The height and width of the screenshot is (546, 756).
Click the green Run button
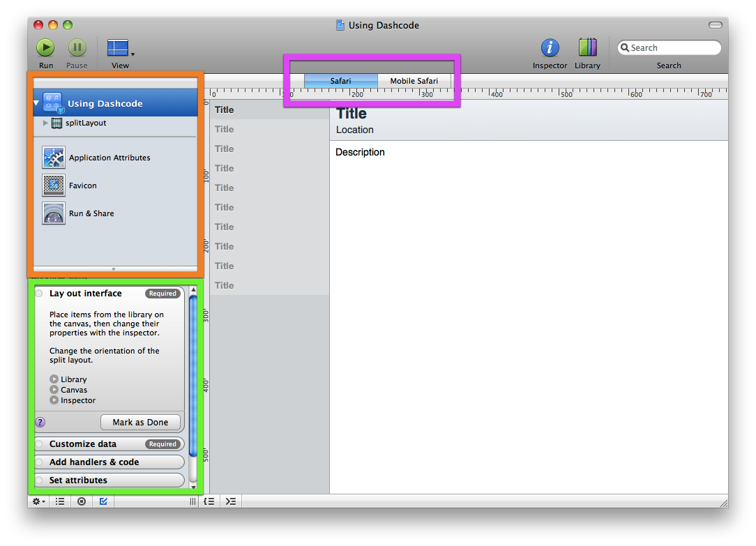coord(46,47)
